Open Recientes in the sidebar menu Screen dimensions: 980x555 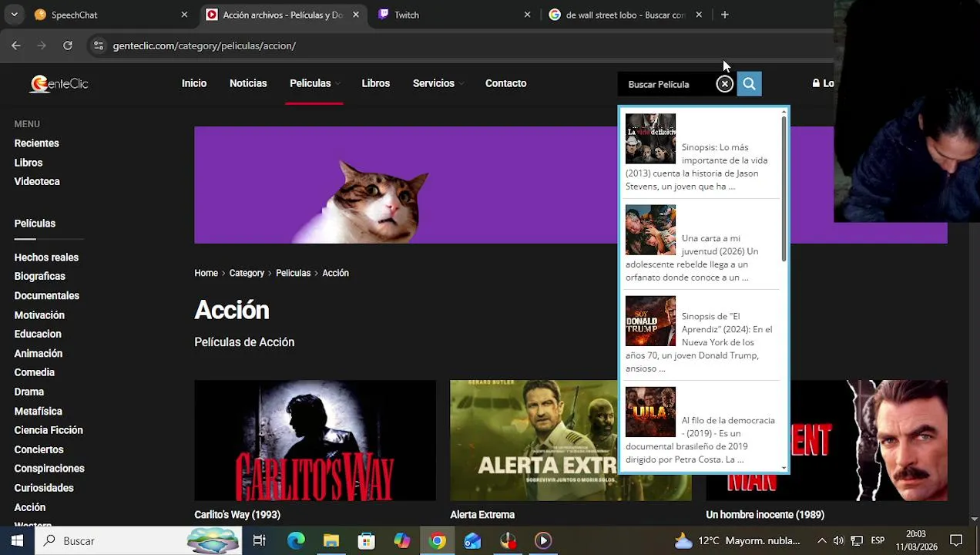(36, 143)
